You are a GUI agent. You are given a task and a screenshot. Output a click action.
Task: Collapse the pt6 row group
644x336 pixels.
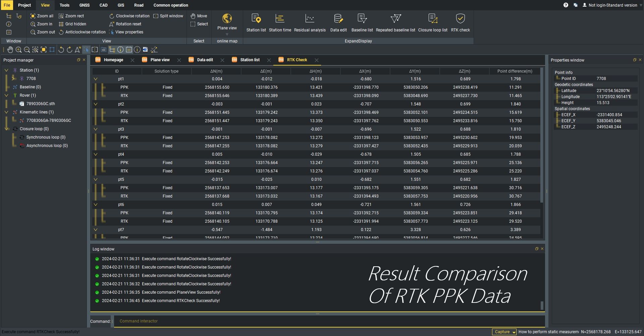pyautogui.click(x=96, y=205)
